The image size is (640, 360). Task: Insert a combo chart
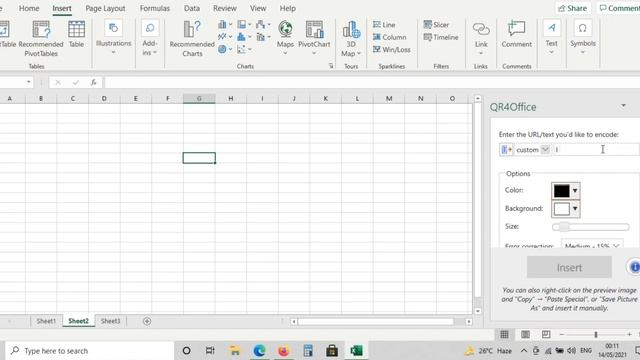[263, 37]
